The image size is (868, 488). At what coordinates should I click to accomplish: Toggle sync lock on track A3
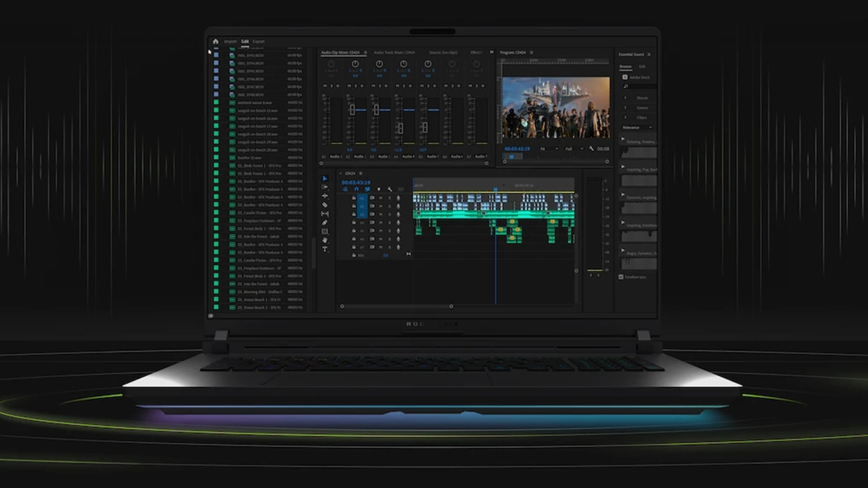click(x=372, y=214)
